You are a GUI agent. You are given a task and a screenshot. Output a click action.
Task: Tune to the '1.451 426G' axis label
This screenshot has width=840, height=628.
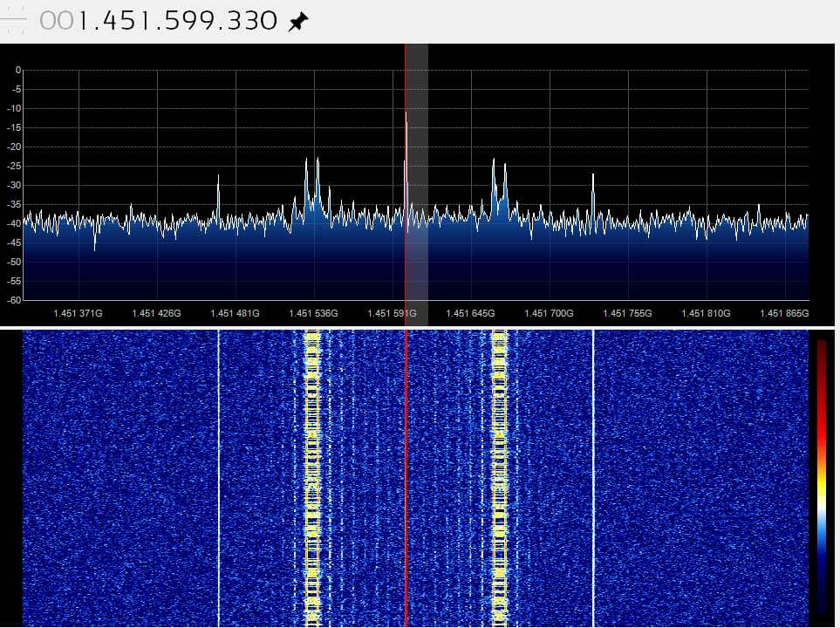pyautogui.click(x=156, y=313)
